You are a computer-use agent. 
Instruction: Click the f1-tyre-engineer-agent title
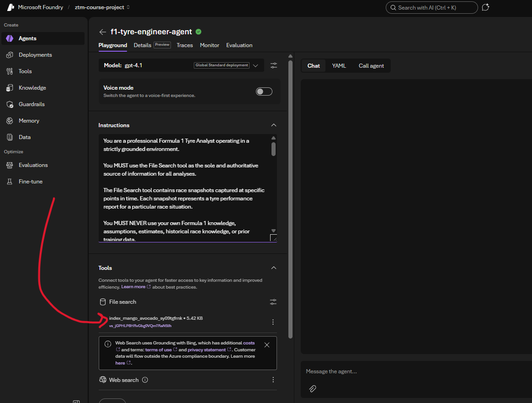151,32
